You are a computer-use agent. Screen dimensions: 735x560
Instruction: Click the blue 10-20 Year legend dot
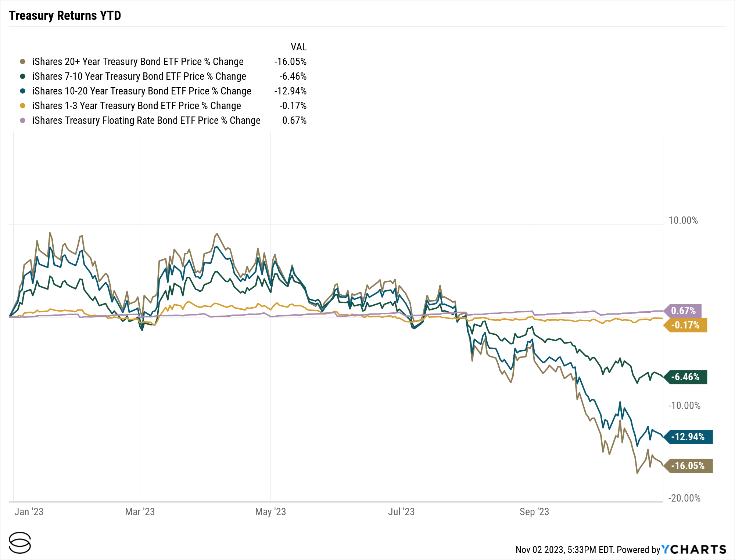[23, 91]
